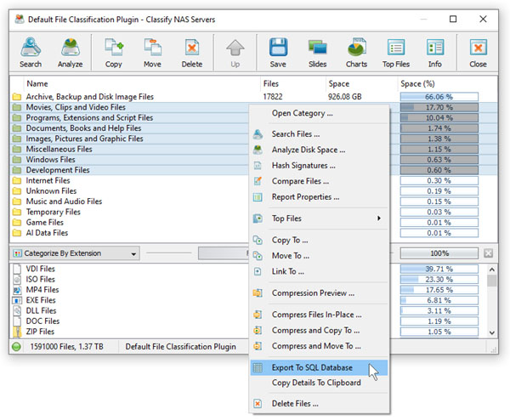Click the Copy toolbar icon
The width and height of the screenshot is (510, 420).
pos(114,48)
